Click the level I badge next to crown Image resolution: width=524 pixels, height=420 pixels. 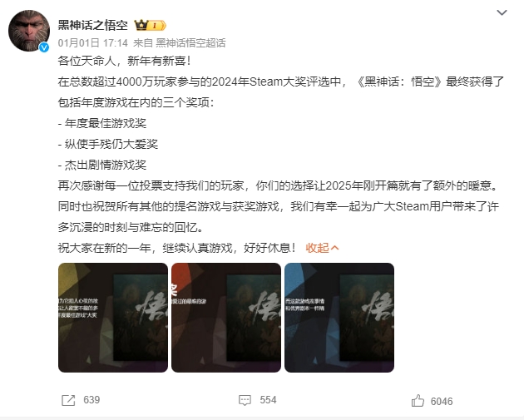click(x=157, y=26)
